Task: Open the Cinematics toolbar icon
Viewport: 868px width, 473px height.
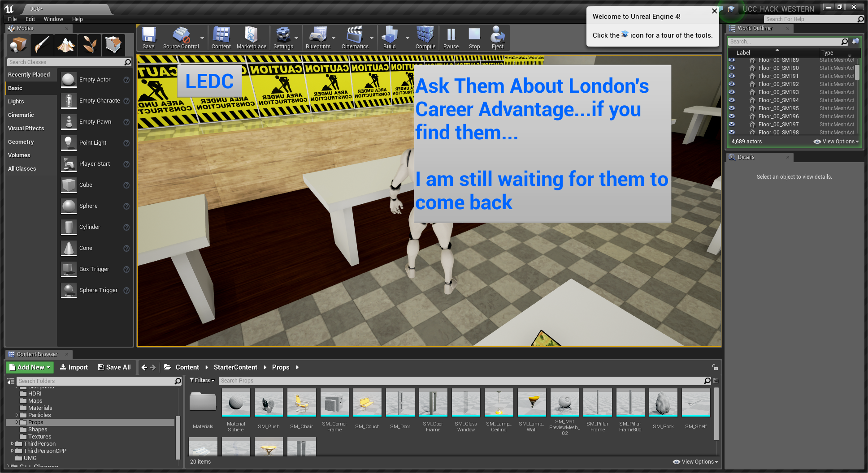Action: 355,38
